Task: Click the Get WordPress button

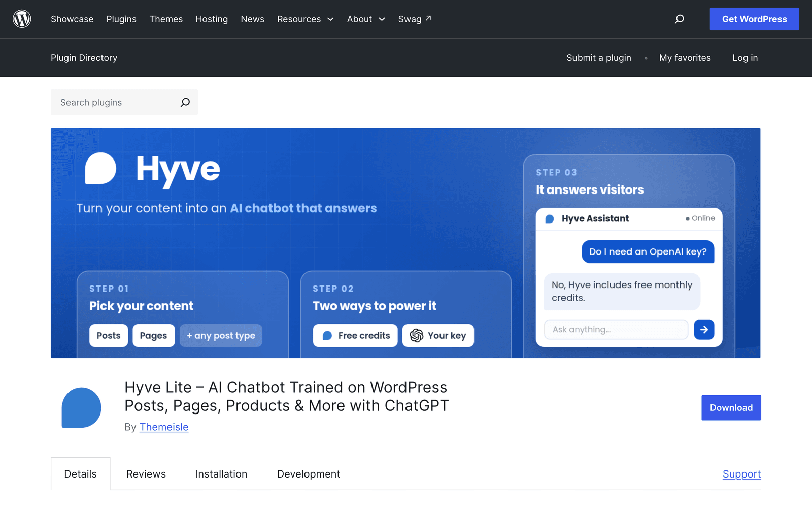Action: pyautogui.click(x=754, y=19)
